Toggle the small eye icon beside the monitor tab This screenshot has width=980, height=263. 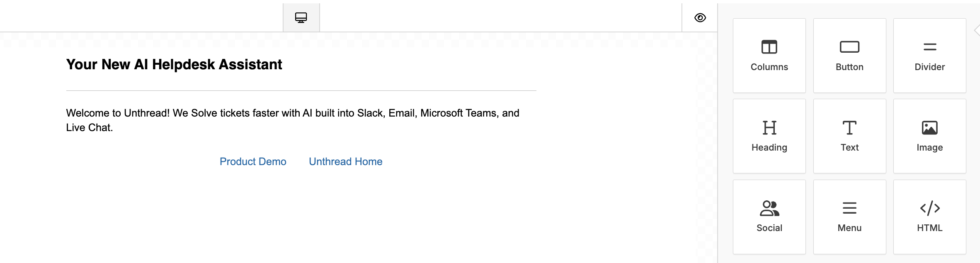[x=700, y=17]
